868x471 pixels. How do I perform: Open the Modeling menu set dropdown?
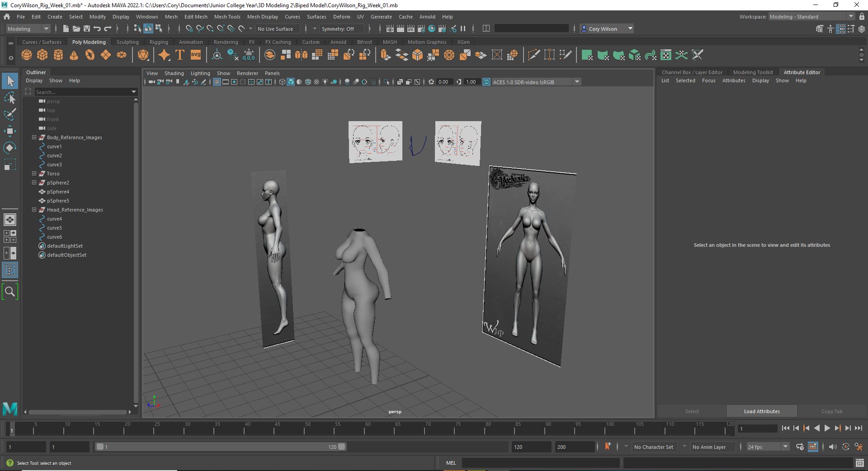click(x=28, y=28)
